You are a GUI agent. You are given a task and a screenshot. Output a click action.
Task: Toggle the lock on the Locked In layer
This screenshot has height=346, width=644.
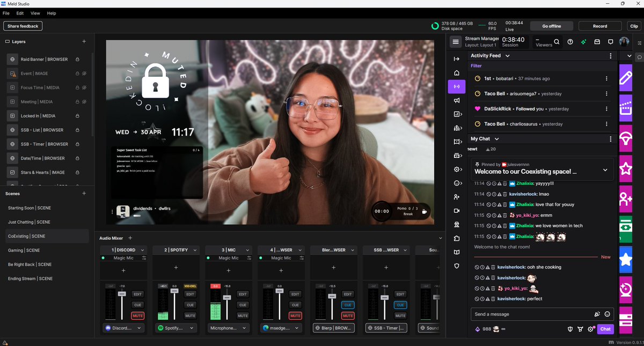coord(77,116)
